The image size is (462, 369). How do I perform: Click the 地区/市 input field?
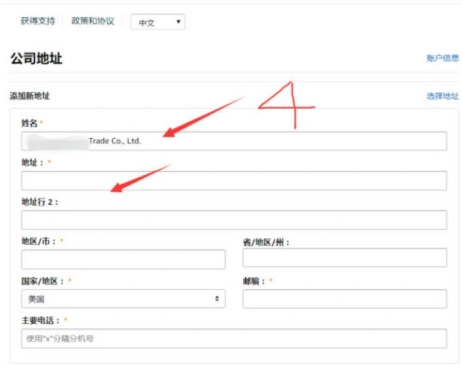tap(123, 259)
